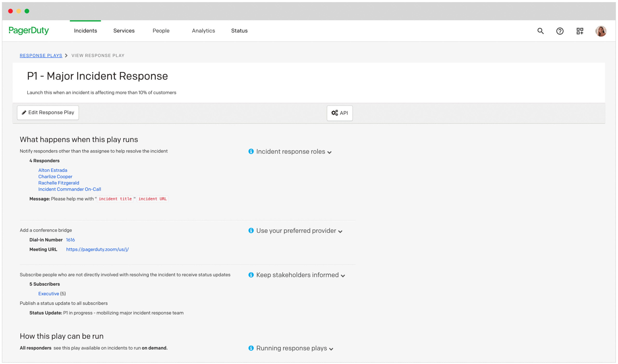
Task: Open Incident Commander On-Call link
Action: point(70,189)
